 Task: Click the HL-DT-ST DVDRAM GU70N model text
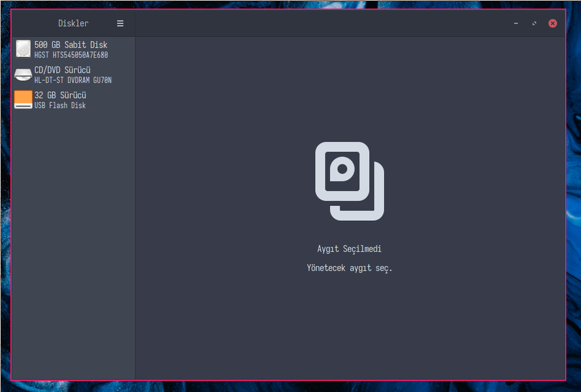click(73, 80)
